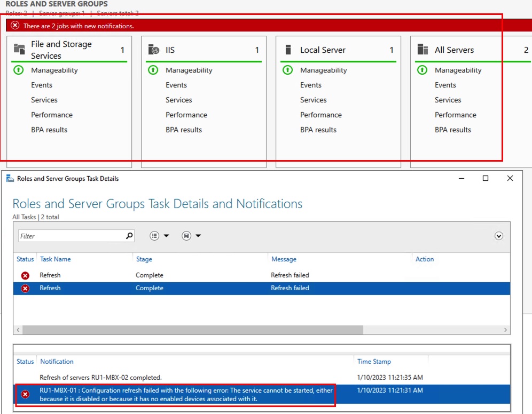Open Events under Local Server tile

[311, 85]
